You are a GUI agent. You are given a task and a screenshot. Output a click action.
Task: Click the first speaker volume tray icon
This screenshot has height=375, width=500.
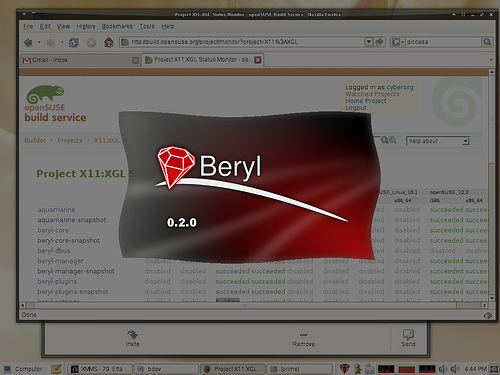coord(443,369)
